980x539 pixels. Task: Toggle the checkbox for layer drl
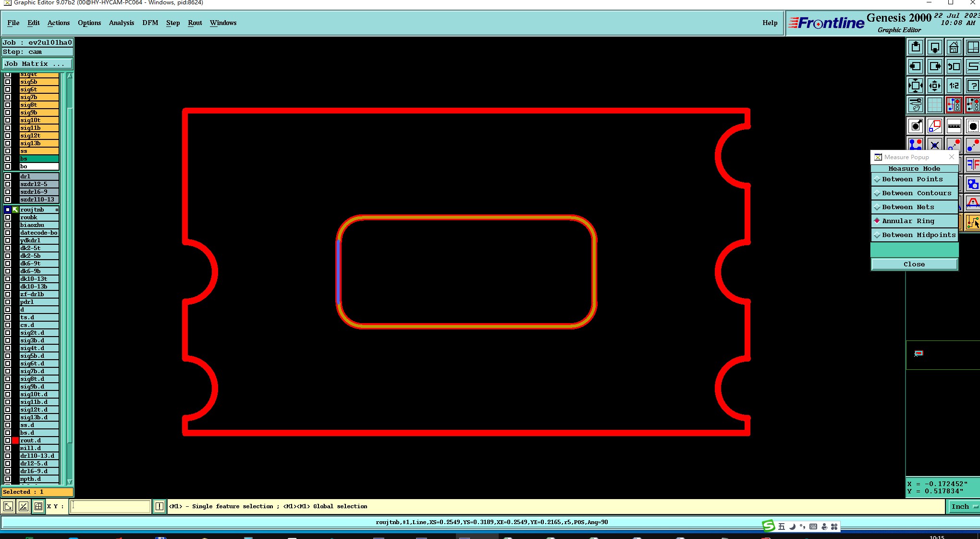8,176
